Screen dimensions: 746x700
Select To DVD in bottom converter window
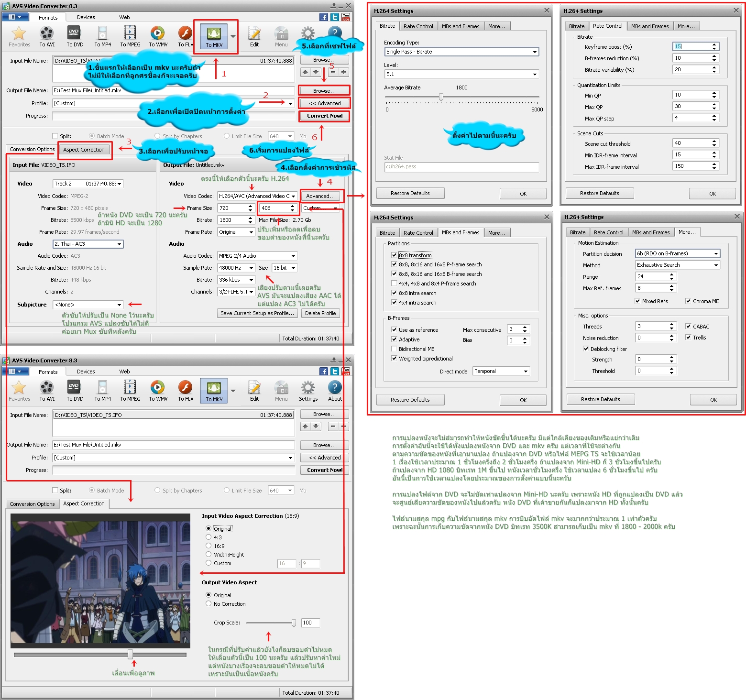pyautogui.click(x=75, y=391)
